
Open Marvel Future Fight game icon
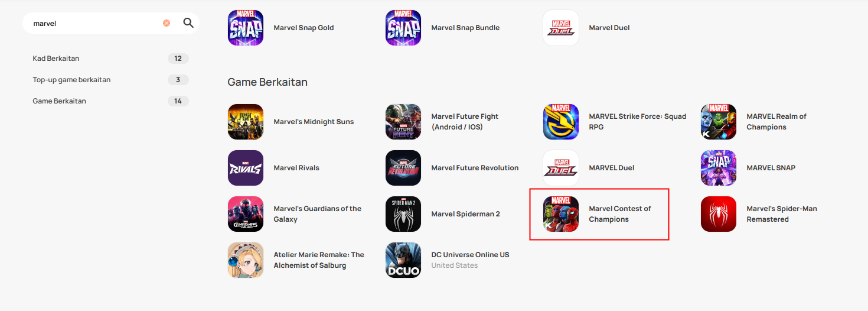(403, 122)
